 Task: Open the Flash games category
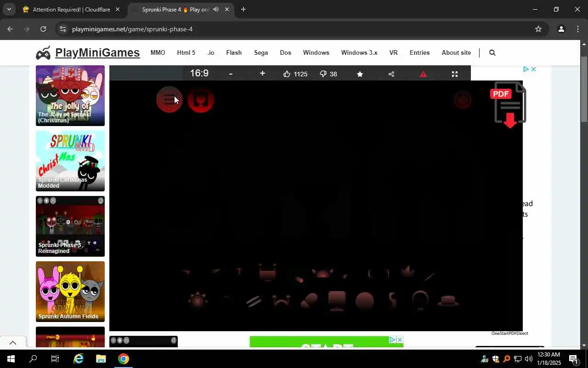(234, 52)
